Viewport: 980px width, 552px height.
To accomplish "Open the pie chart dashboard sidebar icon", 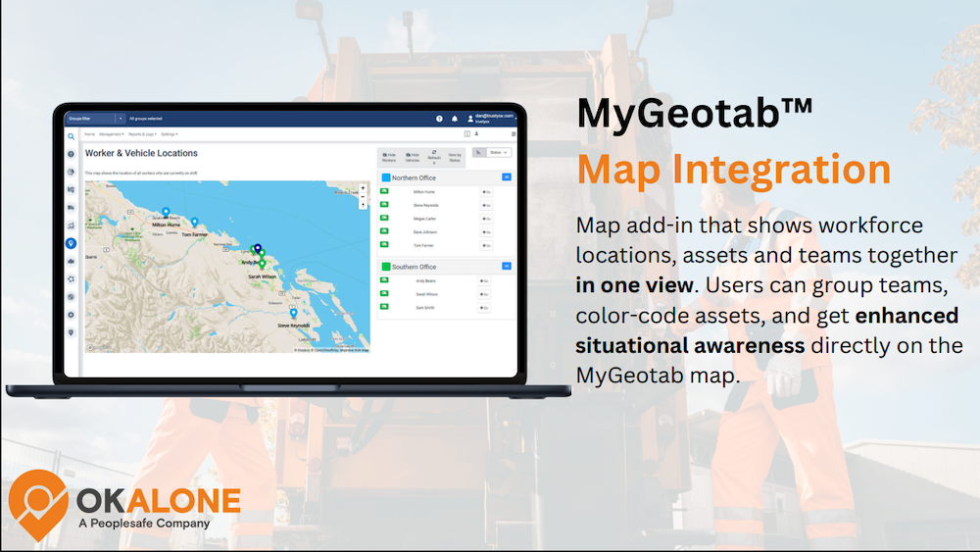I will (72, 172).
